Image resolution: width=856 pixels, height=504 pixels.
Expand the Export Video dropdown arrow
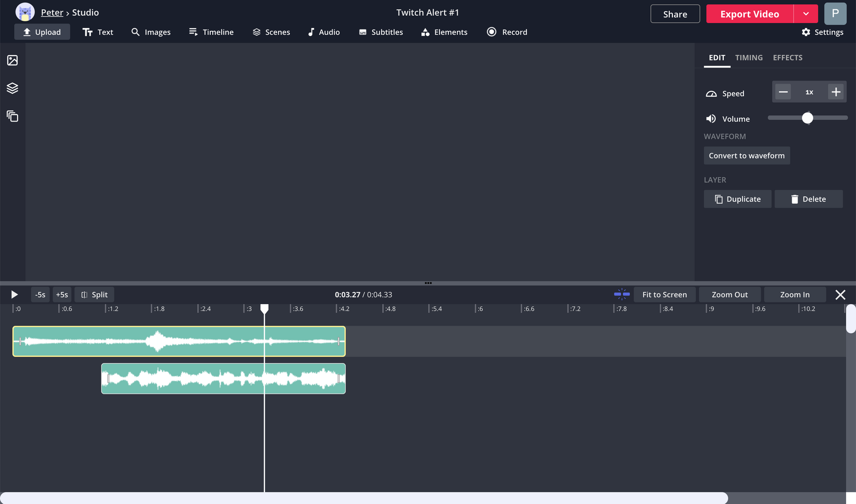coord(806,14)
